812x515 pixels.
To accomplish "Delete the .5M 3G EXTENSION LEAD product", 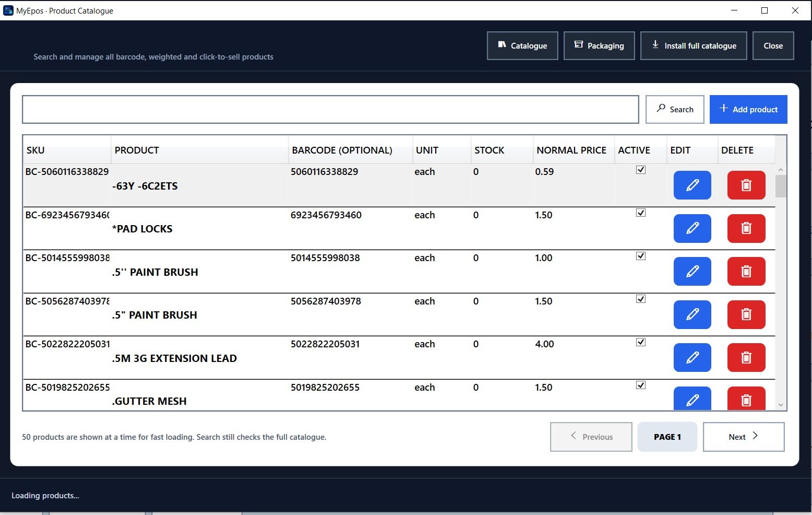I will tap(746, 357).
